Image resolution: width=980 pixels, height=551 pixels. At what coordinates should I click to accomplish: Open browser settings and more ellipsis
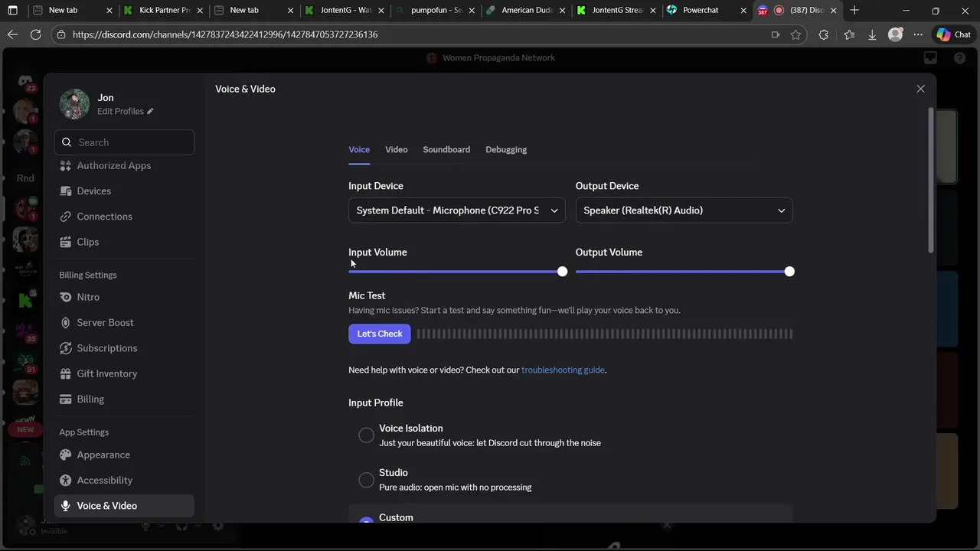click(918, 34)
